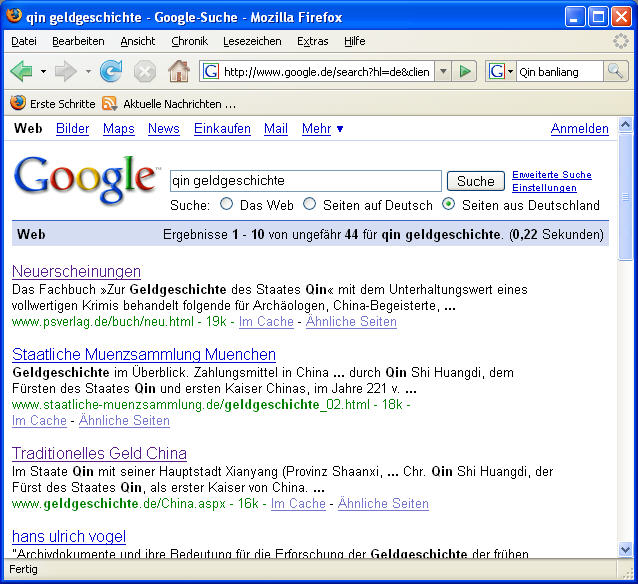Open the Einkaufen link

pos(222,129)
